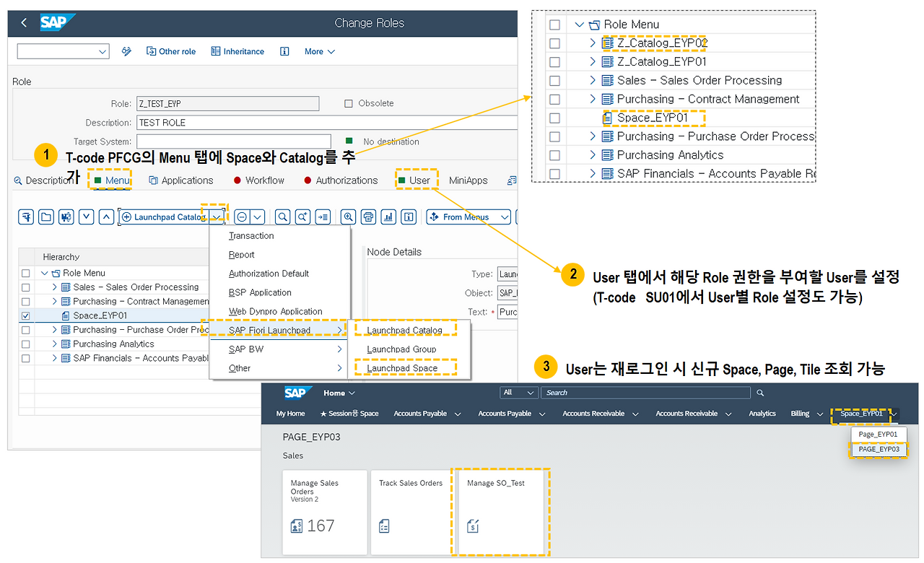This screenshot has width=924, height=563.
Task: Click the print icon in menu toolbar
Action: point(369,217)
